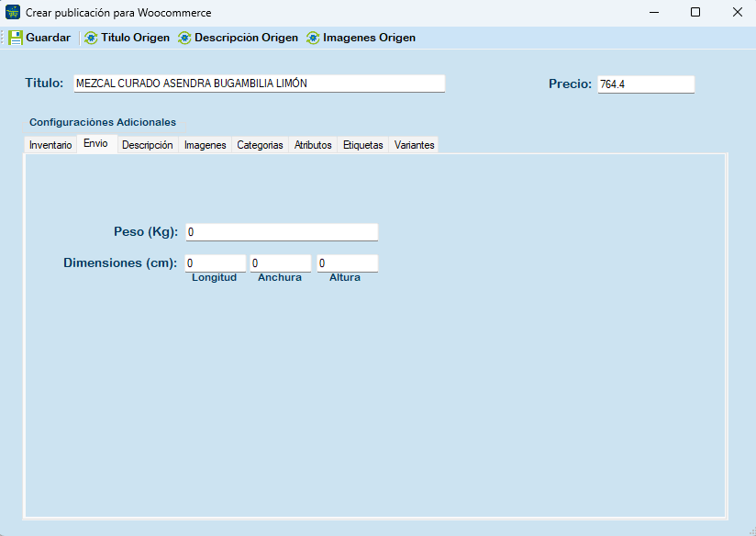Switch to the Atributos tab
The width and height of the screenshot is (756, 536).
tap(313, 145)
